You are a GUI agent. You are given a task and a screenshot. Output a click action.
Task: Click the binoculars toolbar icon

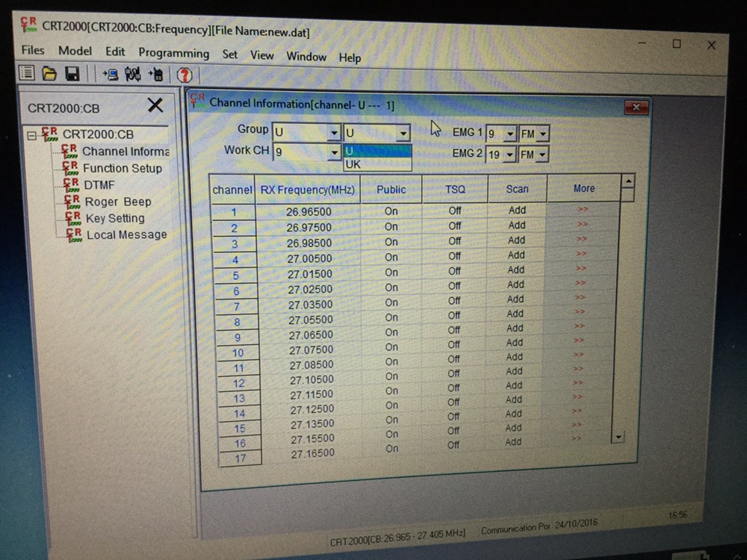(x=133, y=74)
